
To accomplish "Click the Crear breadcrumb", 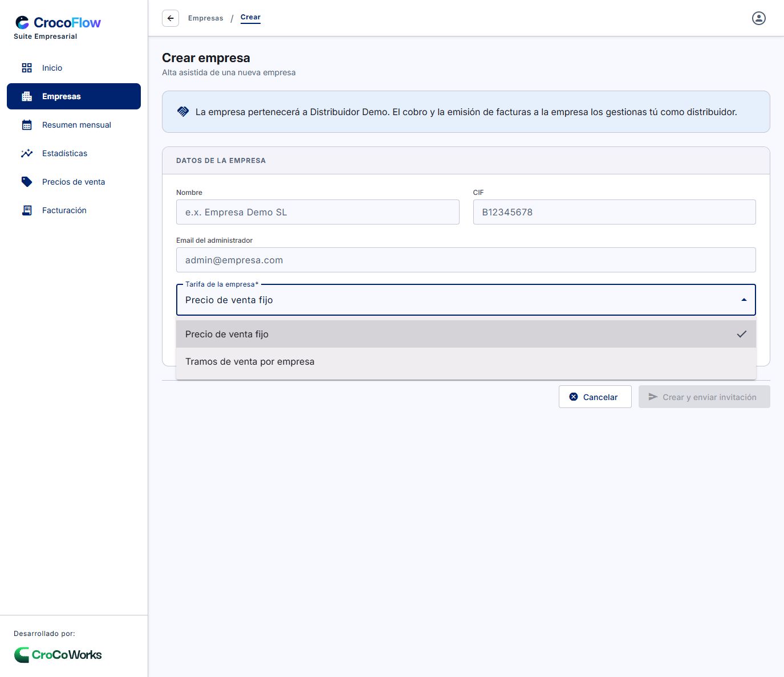I will coord(250,18).
